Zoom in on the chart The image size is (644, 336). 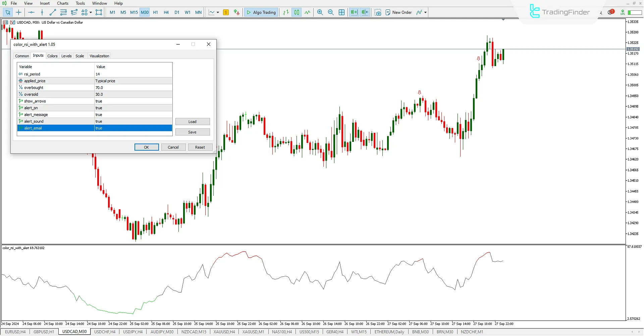pyautogui.click(x=320, y=12)
